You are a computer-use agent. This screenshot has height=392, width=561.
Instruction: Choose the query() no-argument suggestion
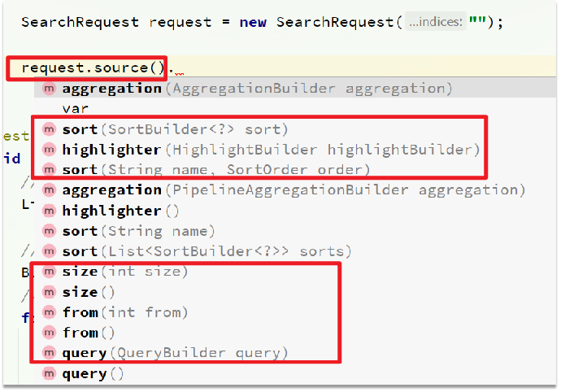(x=93, y=374)
